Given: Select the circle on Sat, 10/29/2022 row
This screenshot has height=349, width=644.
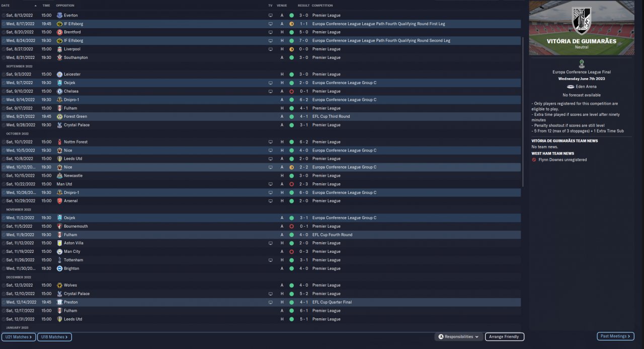Looking at the screenshot, I should tap(4, 201).
